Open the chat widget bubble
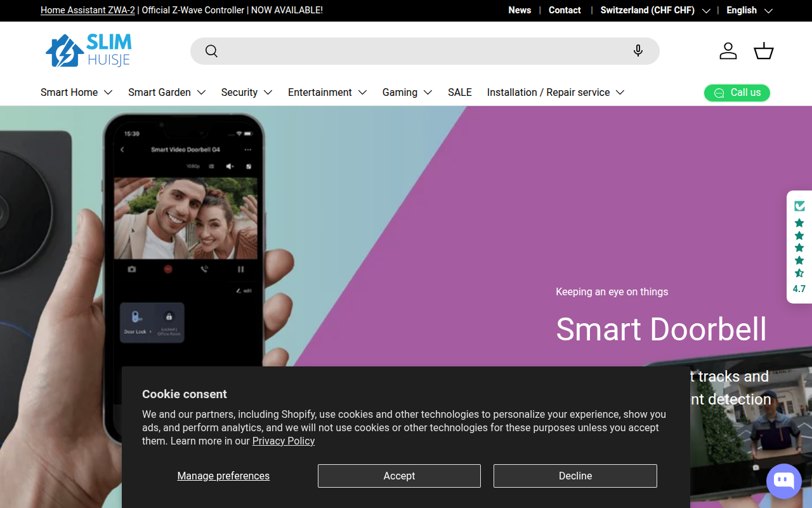This screenshot has width=812, height=508. point(784,481)
